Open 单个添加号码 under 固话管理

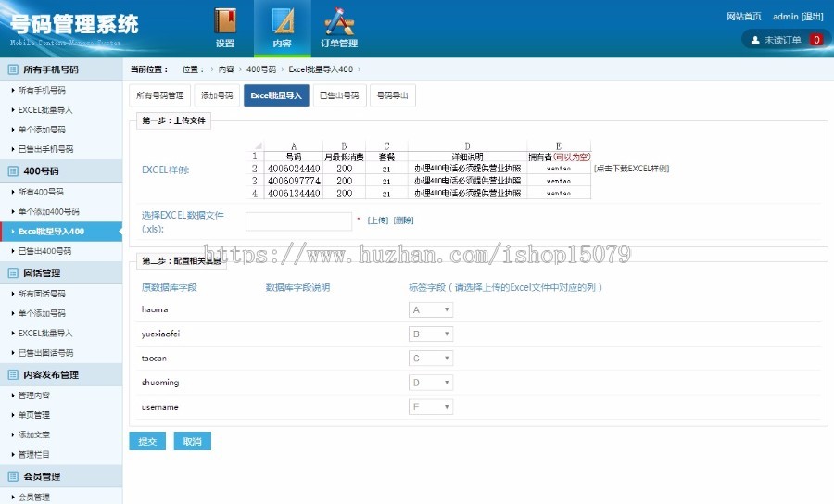(42, 313)
